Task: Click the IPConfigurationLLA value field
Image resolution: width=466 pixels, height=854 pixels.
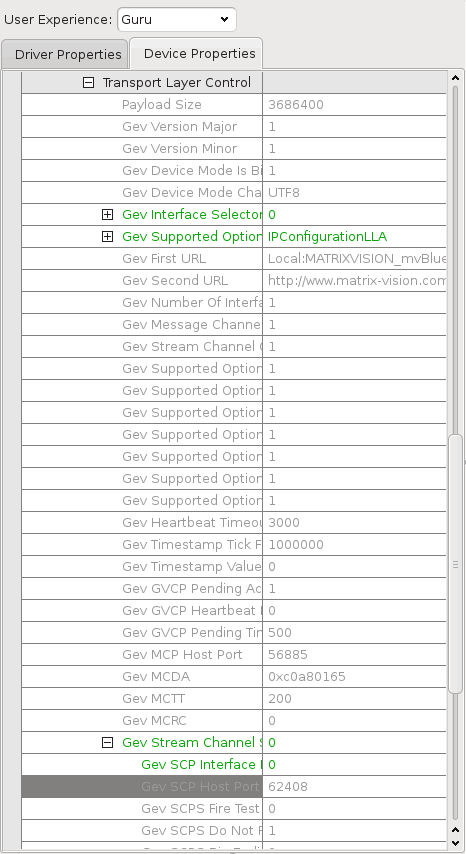Action: click(354, 236)
